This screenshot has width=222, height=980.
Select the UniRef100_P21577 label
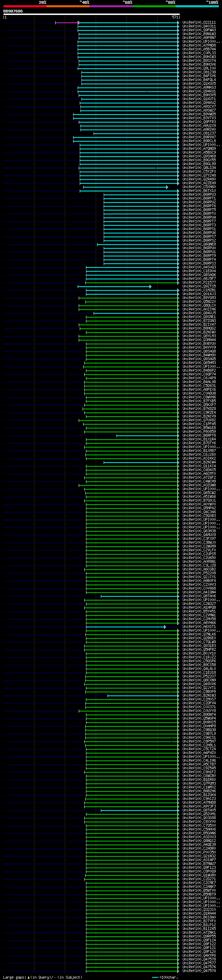pos(199,283)
